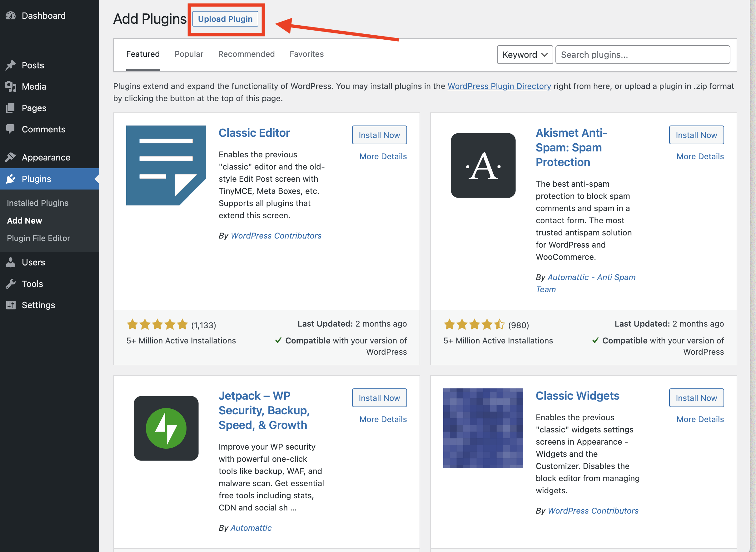
Task: Open Automattic - Anti Spam Team author link
Action: [586, 283]
